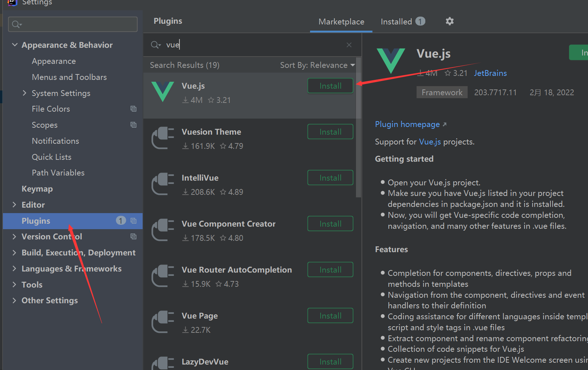
Task: Install the IntelliVue plugin
Action: (x=330, y=178)
